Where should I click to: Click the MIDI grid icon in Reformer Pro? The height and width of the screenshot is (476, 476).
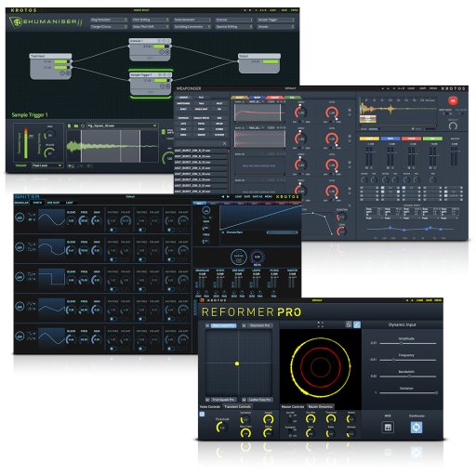[x=388, y=428]
